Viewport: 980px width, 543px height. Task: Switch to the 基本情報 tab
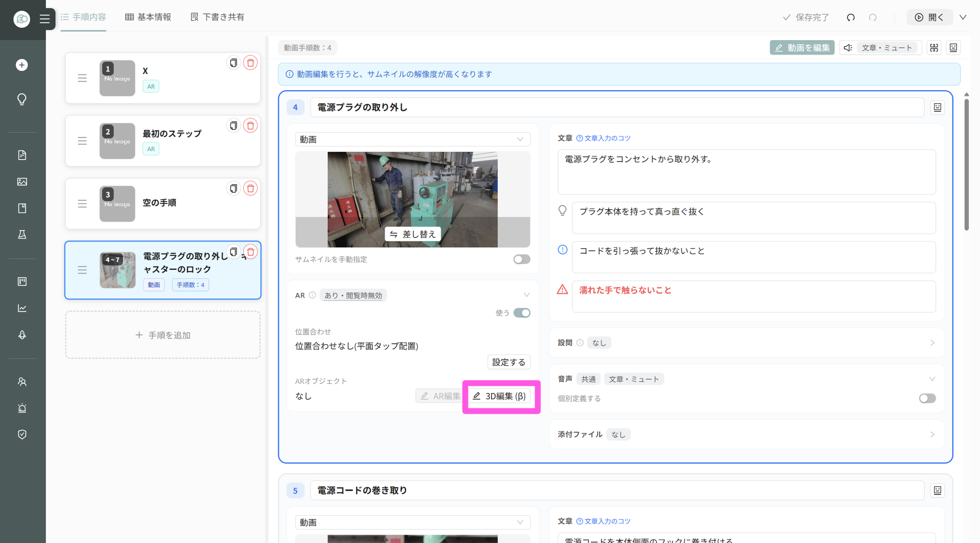coord(148,17)
